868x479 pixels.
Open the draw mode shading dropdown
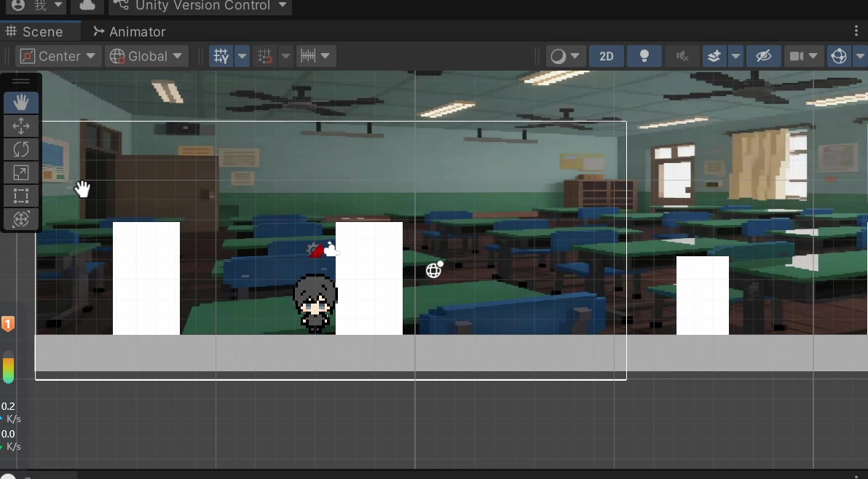click(x=566, y=56)
